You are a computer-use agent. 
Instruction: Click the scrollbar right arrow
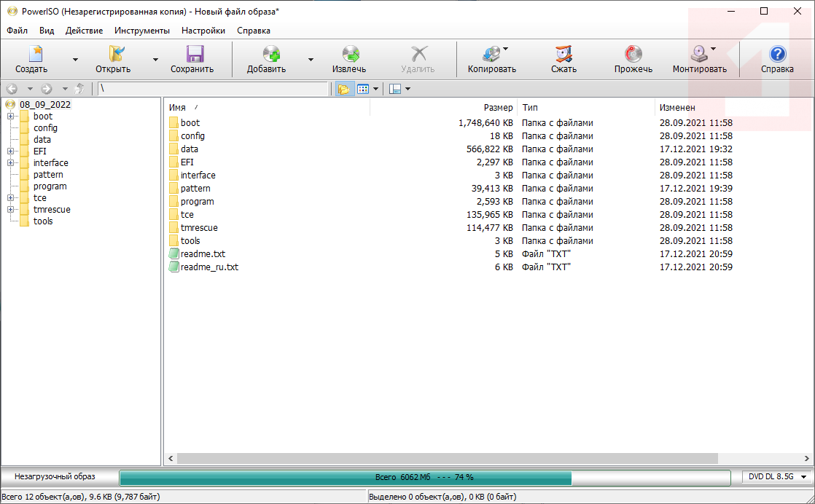[807, 458]
